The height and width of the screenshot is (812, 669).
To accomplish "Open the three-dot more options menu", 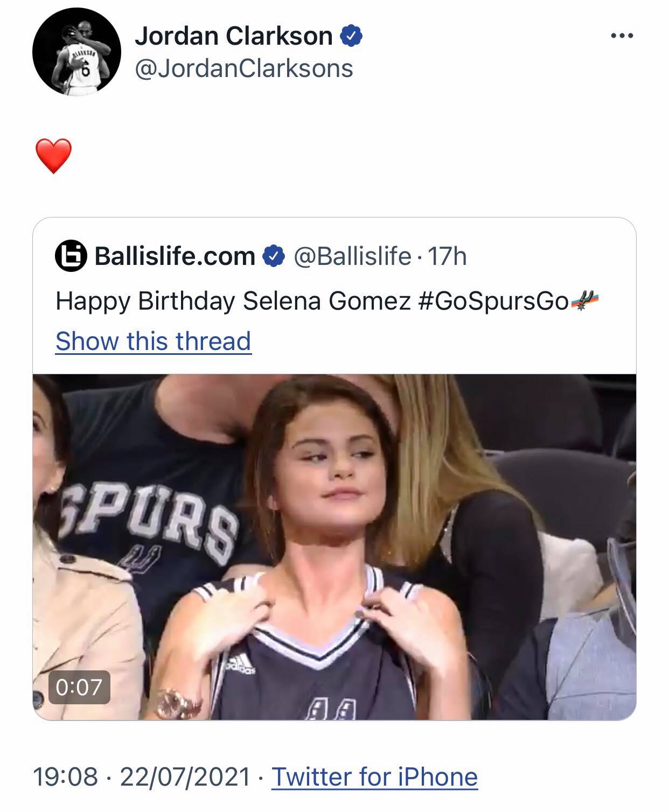I will [x=623, y=36].
